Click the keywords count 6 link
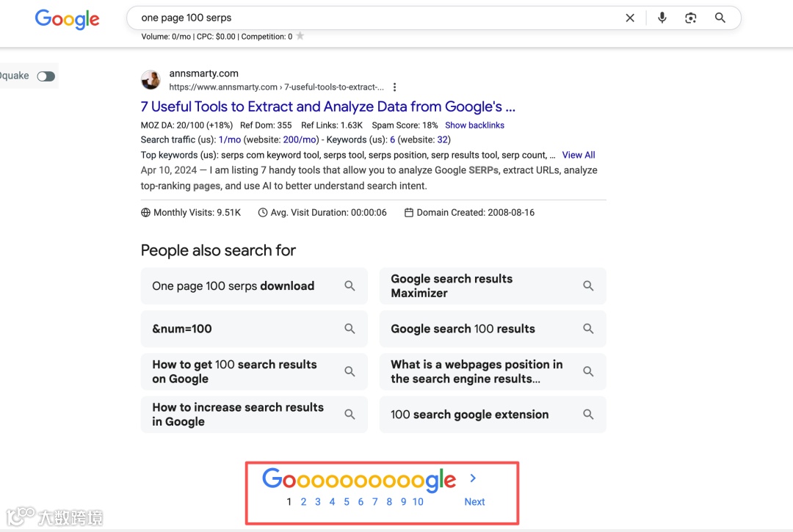 click(x=392, y=140)
